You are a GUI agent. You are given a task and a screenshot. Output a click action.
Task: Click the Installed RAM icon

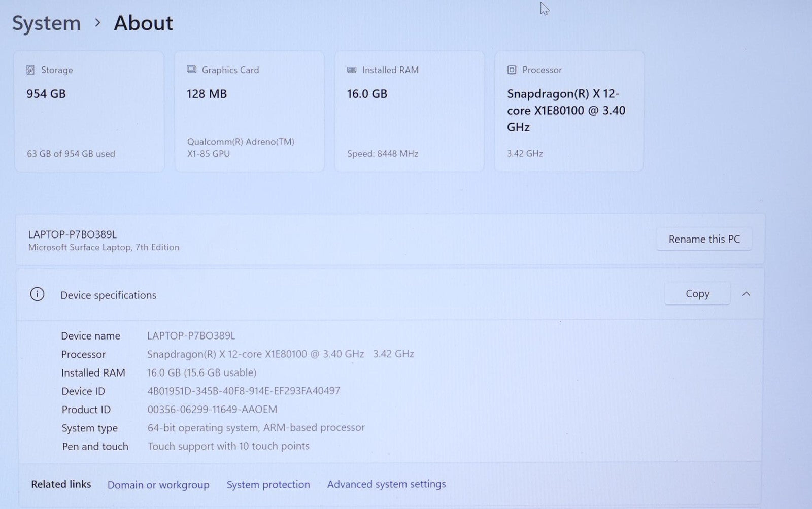pyautogui.click(x=352, y=70)
